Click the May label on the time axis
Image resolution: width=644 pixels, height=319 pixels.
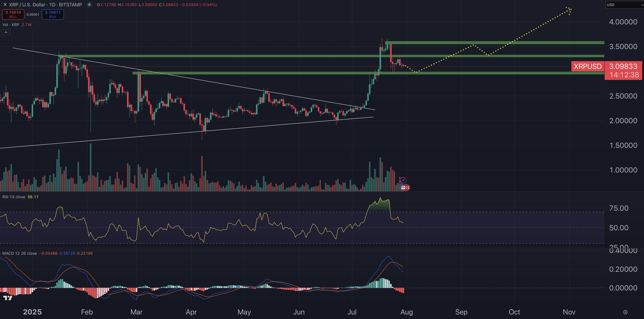[x=244, y=312]
